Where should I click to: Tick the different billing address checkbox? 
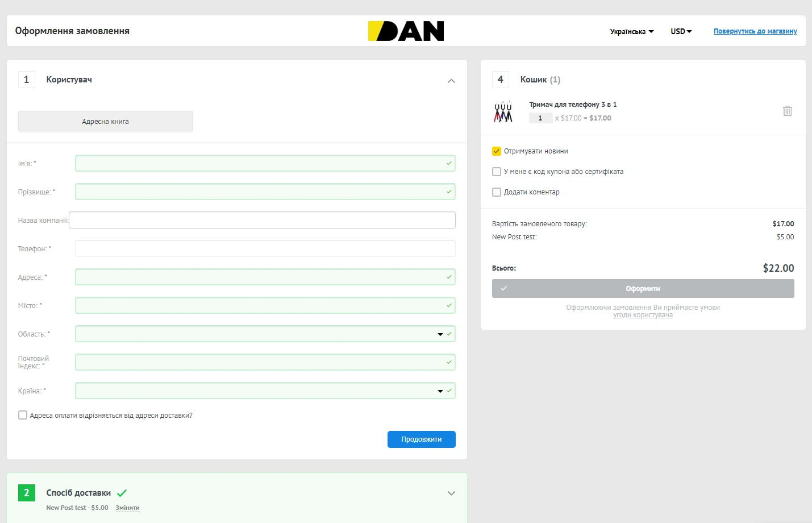(23, 416)
